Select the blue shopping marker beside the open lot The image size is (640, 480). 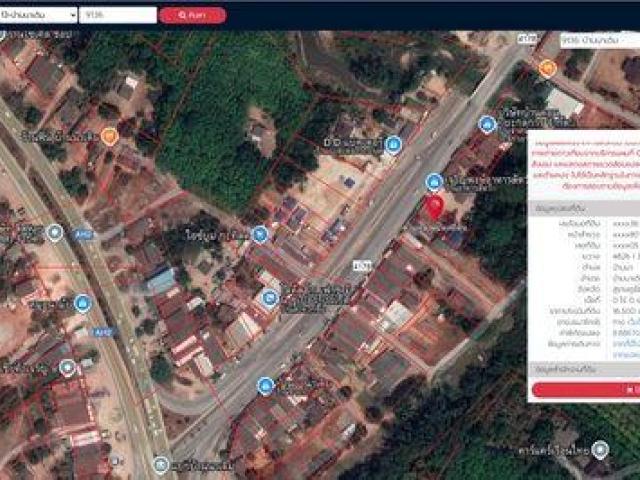[x=393, y=146]
